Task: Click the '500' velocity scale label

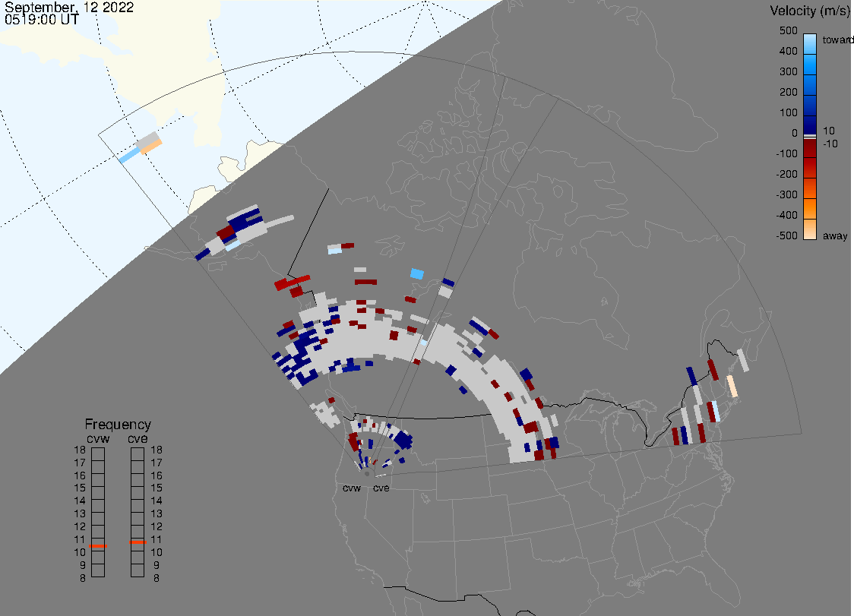Action: pos(788,30)
